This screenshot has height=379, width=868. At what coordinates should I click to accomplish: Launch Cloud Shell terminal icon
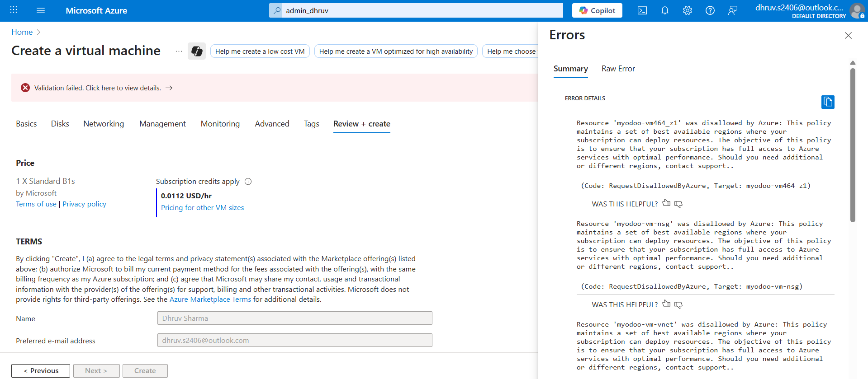point(642,10)
